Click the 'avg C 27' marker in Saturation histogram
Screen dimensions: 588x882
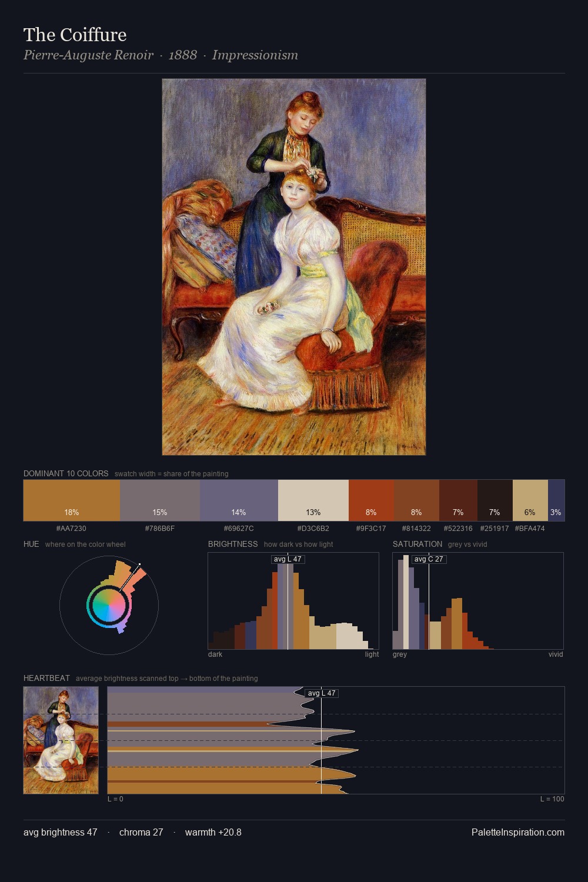coord(429,559)
